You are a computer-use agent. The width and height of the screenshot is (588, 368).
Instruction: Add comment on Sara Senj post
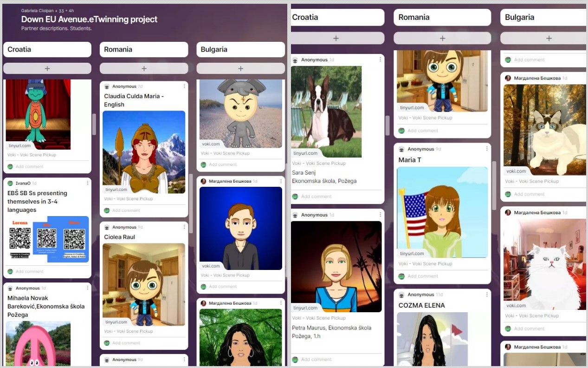tap(316, 197)
